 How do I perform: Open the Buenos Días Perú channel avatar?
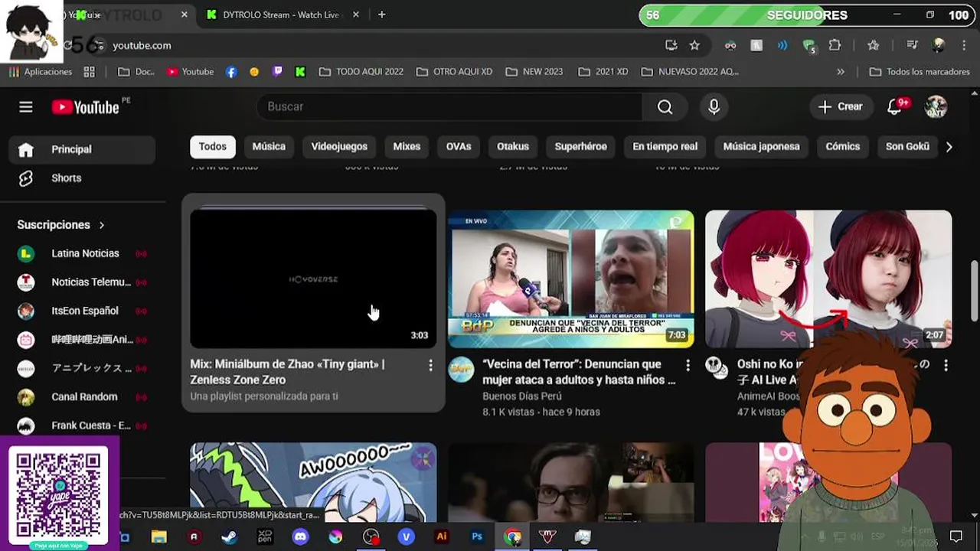(461, 369)
